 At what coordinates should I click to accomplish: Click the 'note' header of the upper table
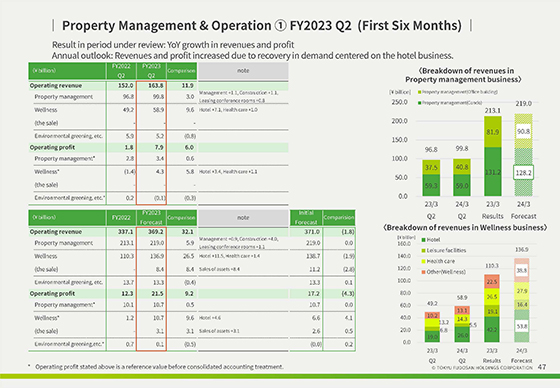[243, 71]
